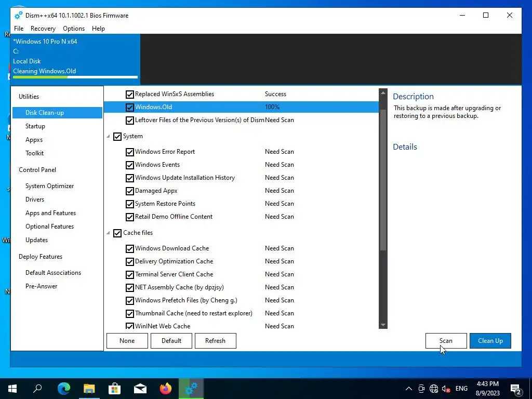Image resolution: width=532 pixels, height=399 pixels.
Task: Select Dism++ taskbar icon
Action: (x=191, y=389)
